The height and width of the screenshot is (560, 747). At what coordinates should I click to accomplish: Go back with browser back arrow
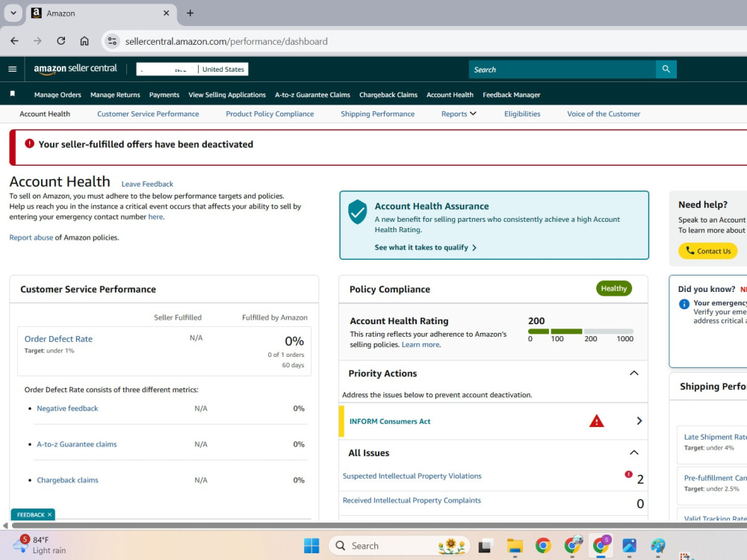click(14, 41)
